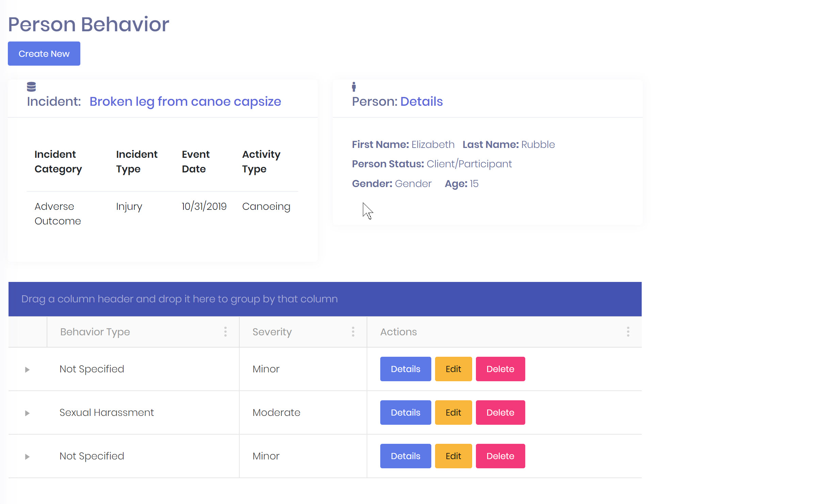The image size is (817, 504).
Task: Click the Rubble last name value
Action: 538,145
